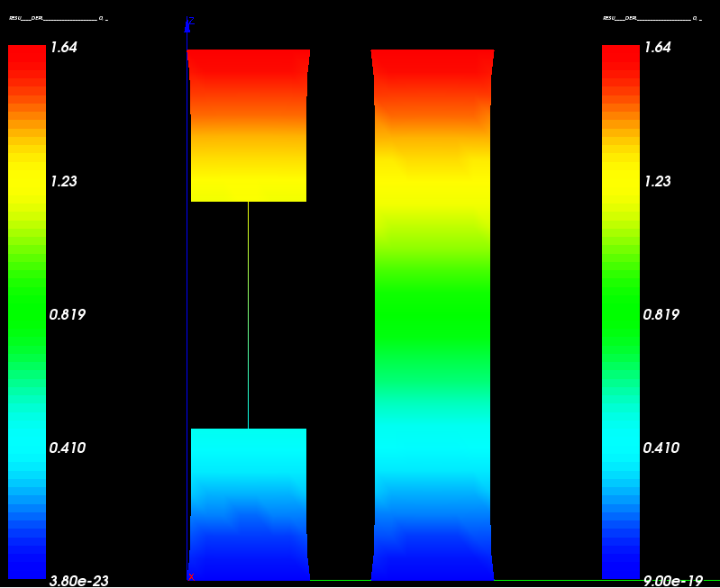Select the lower cyan-blue block of left model
720x588 pixels.
(249, 504)
